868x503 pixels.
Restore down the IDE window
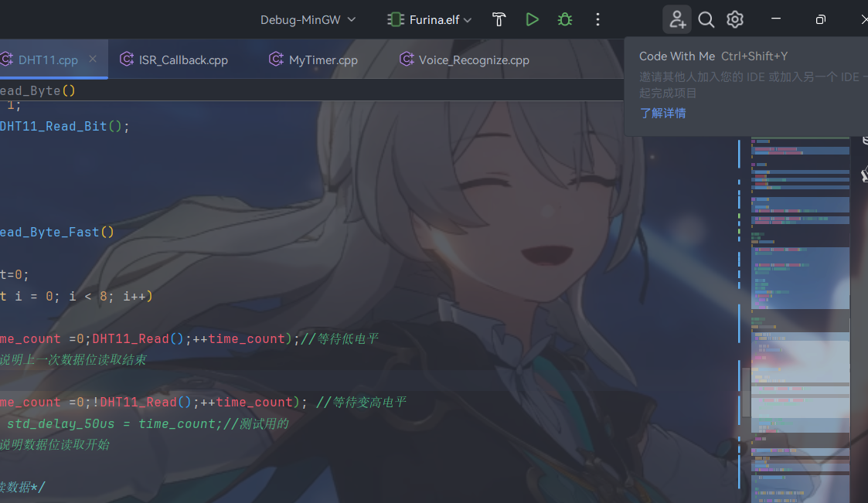pos(820,20)
